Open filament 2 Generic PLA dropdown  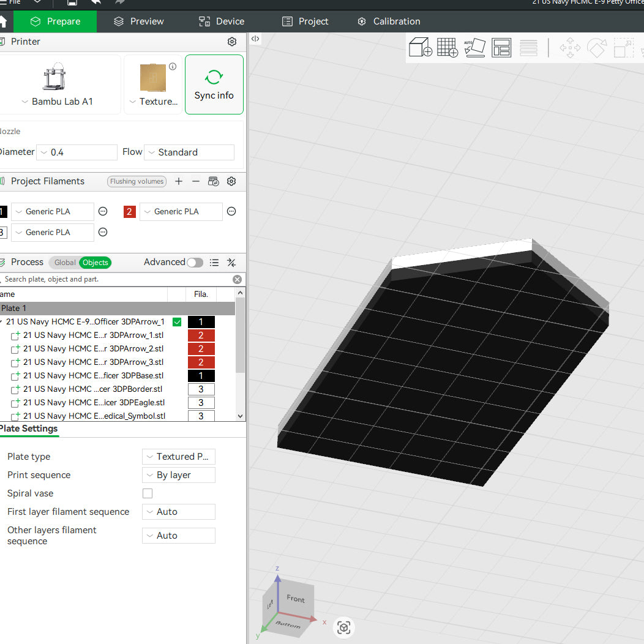[x=181, y=212]
